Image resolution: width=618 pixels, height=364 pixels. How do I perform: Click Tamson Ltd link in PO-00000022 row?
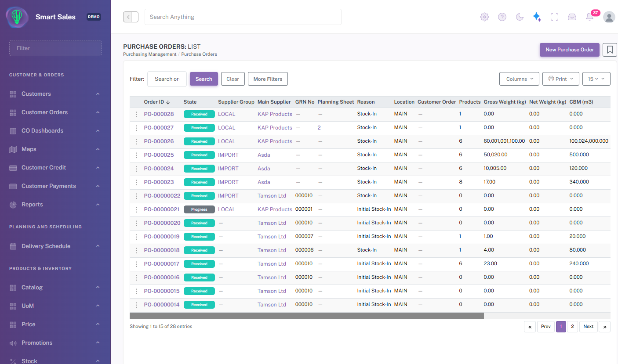(x=272, y=196)
